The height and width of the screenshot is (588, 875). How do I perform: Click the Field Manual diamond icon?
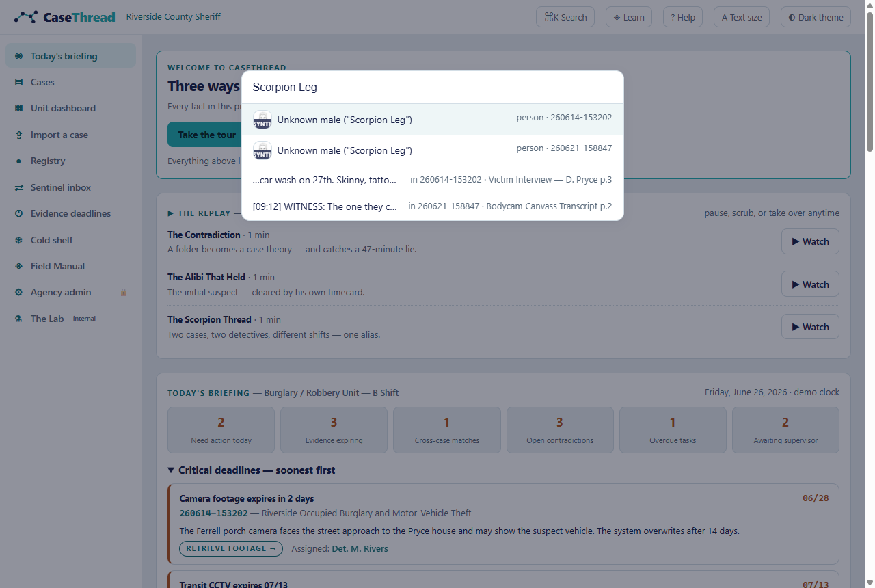pos(18,266)
